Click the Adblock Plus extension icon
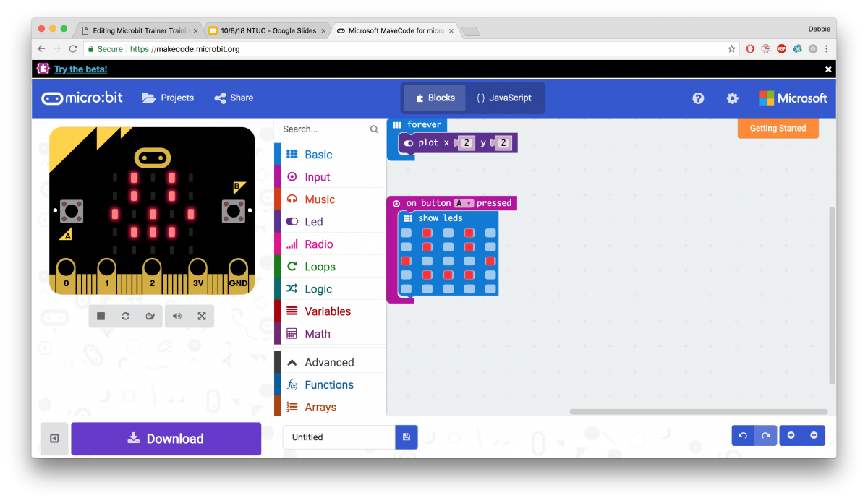868x503 pixels. pyautogui.click(x=781, y=49)
